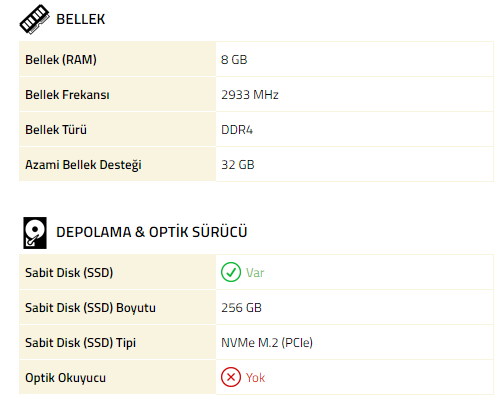The width and height of the screenshot is (502, 408).
Task: Click the RAM memory stick icon
Action: pyautogui.click(x=34, y=19)
